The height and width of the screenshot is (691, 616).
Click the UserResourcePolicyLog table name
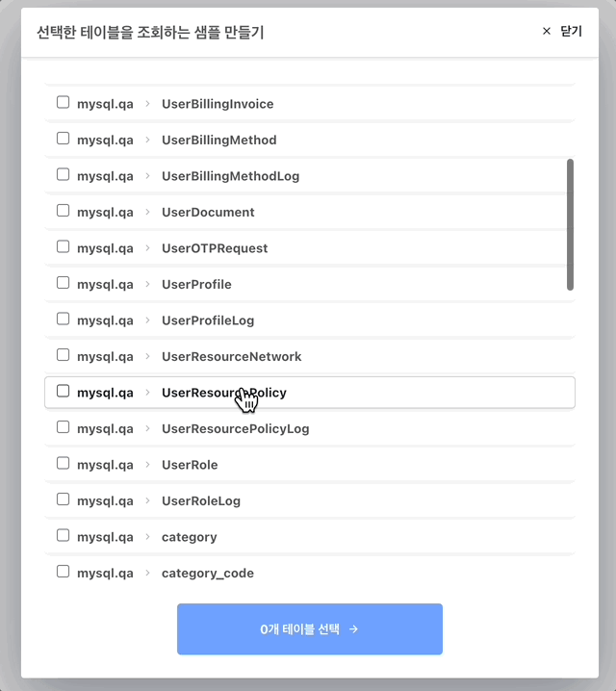[x=235, y=428]
